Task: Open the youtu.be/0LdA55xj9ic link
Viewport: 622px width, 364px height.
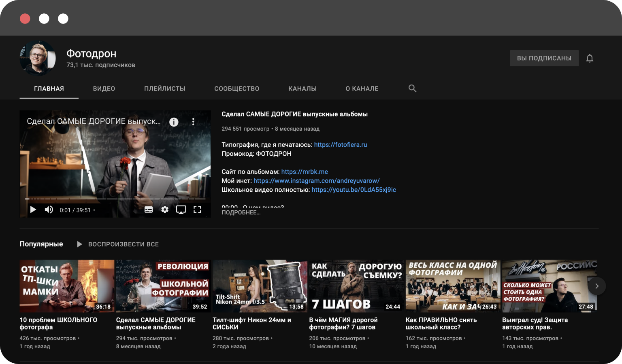Action: click(x=354, y=190)
